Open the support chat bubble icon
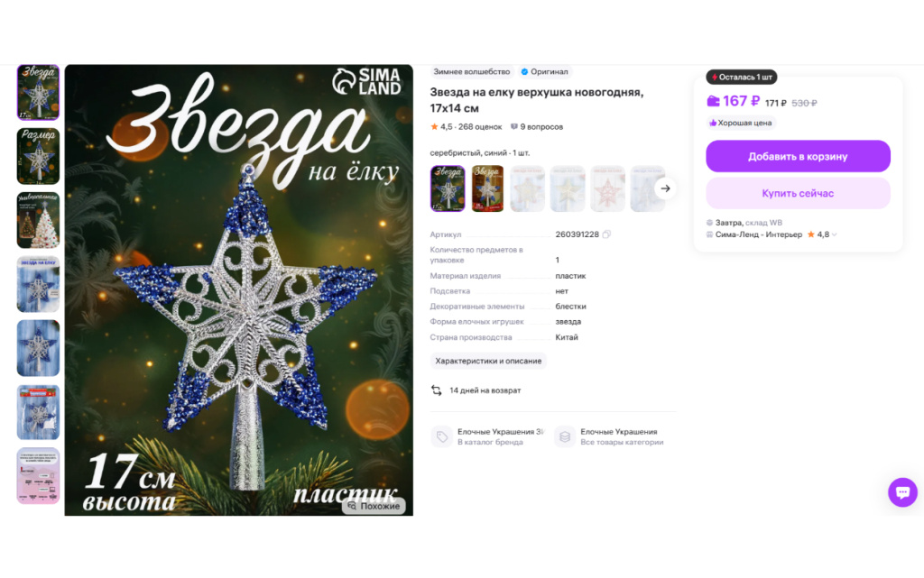924x578 pixels. coord(902,492)
